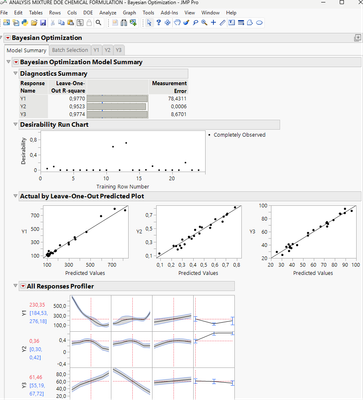Open the Help menu
Viewport: 363px width, 400px height.
point(231,13)
